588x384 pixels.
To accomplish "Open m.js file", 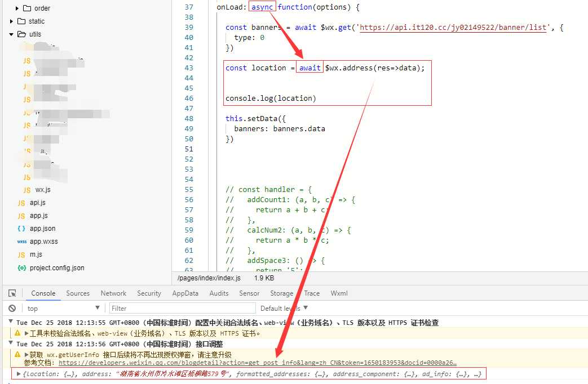I will coord(36,254).
